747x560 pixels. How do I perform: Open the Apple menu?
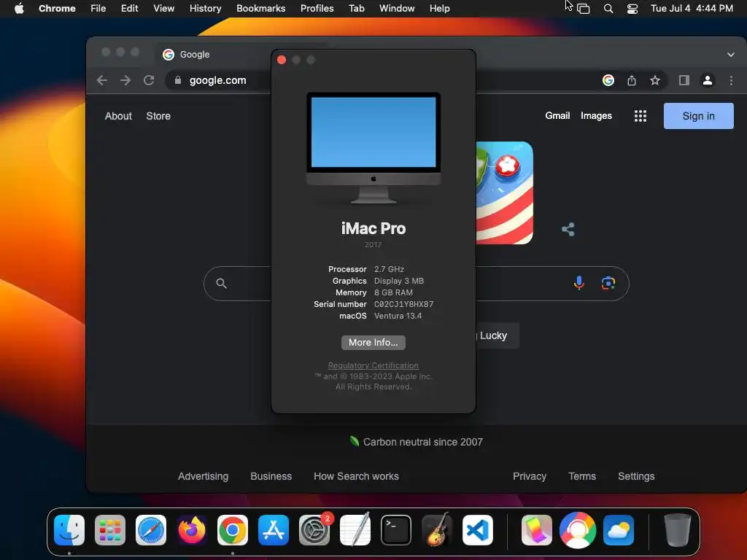pos(19,8)
